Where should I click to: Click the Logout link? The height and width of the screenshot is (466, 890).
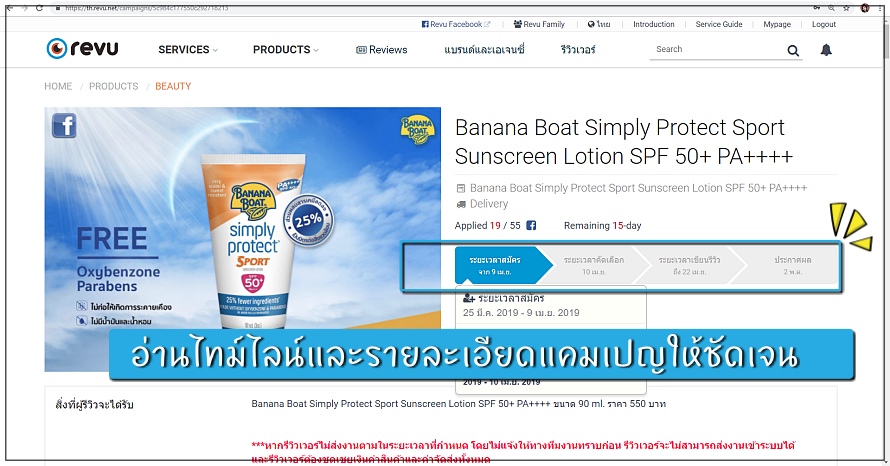click(x=824, y=24)
